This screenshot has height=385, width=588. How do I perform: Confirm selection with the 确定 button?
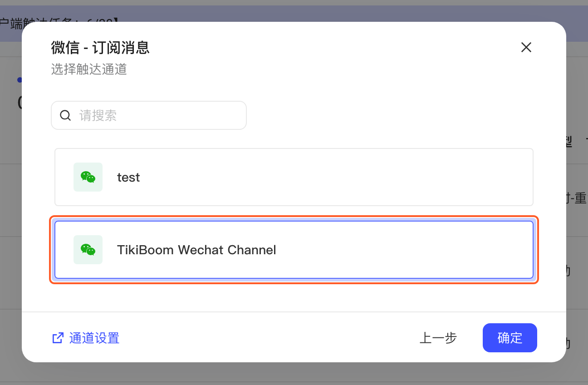pos(510,338)
